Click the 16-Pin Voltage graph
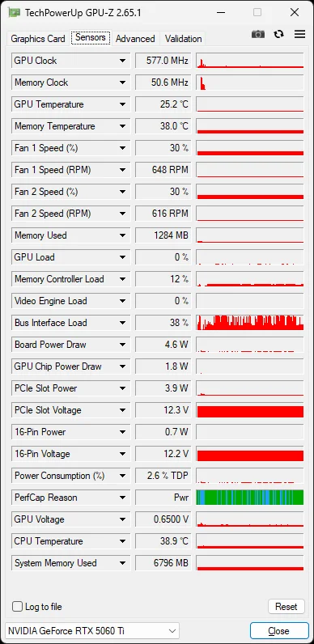Viewport: 314px width, 644px height. [x=250, y=454]
